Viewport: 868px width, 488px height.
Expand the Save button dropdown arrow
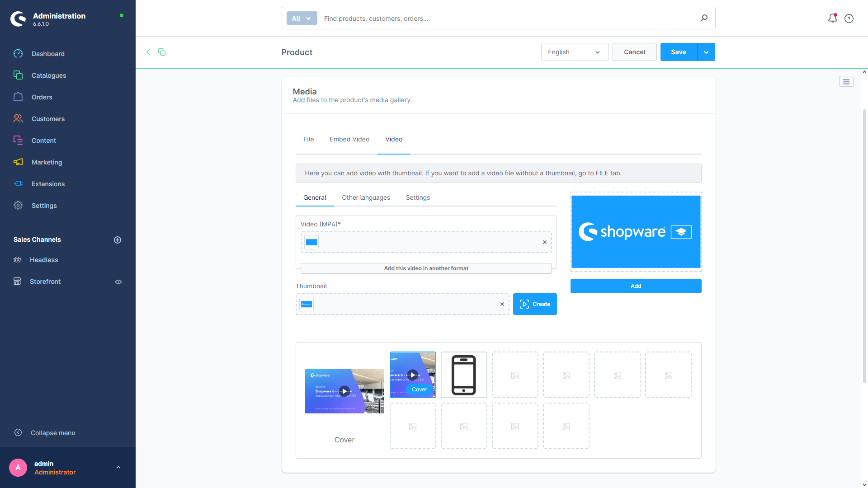click(x=705, y=52)
